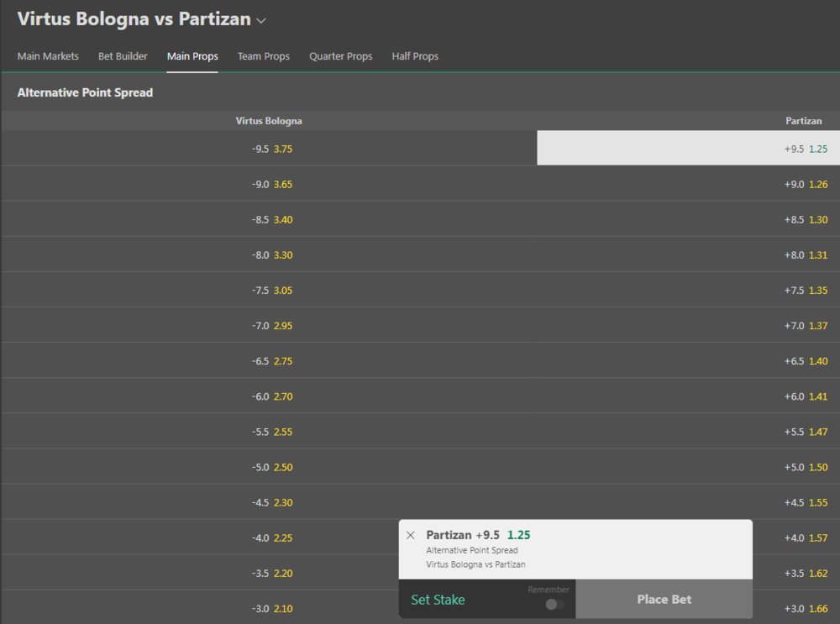Image resolution: width=840 pixels, height=624 pixels.
Task: Click the Virtus Bologna column header
Action: tap(269, 121)
